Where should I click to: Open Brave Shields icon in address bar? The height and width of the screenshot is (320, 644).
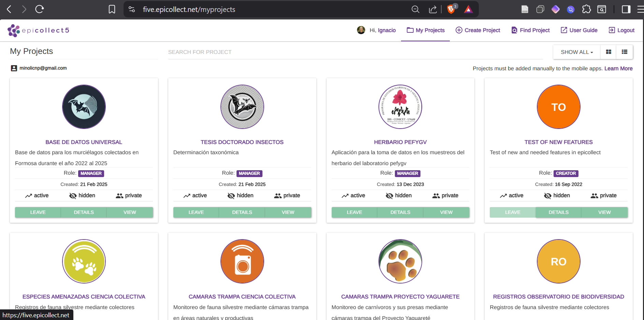451,9
